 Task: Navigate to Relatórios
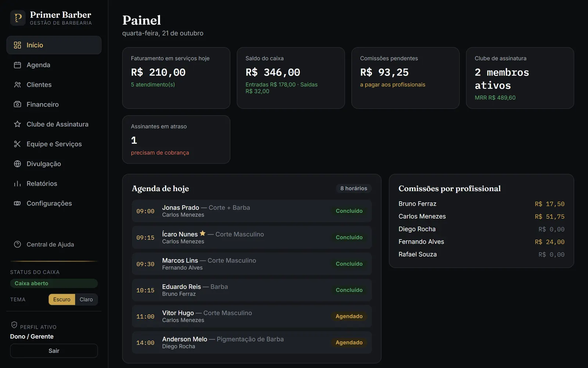click(54, 184)
